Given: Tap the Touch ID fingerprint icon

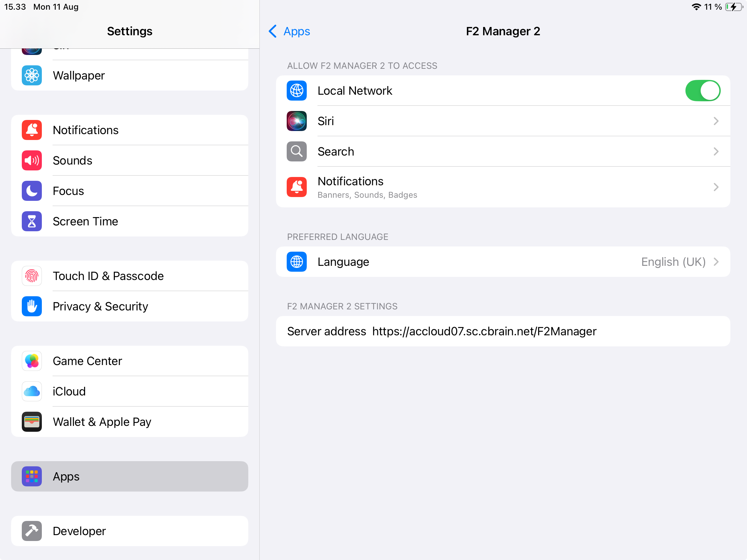Looking at the screenshot, I should (32, 276).
